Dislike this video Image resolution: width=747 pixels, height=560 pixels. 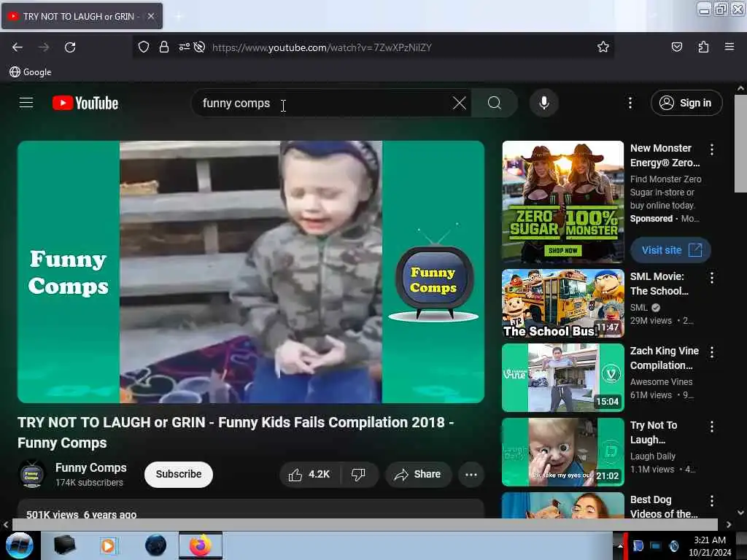coord(359,474)
